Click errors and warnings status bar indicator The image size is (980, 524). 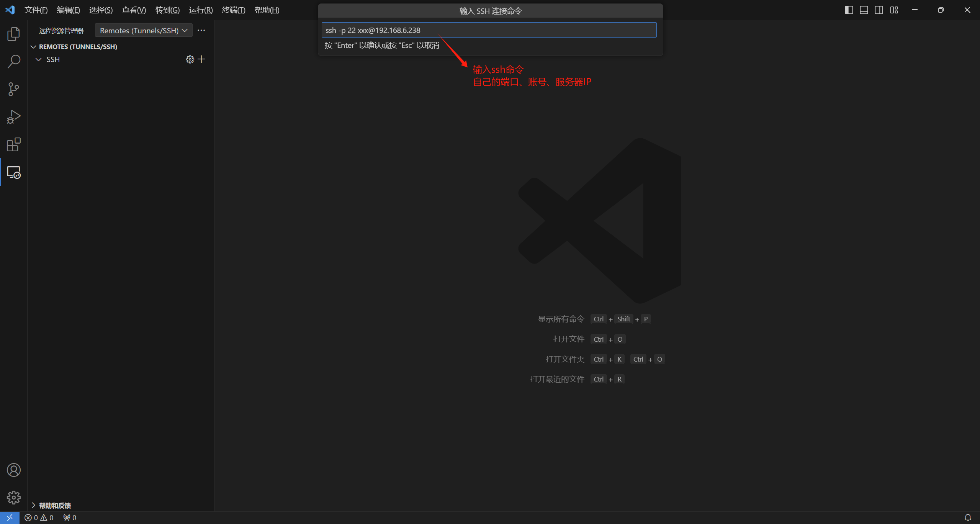[x=39, y=518]
